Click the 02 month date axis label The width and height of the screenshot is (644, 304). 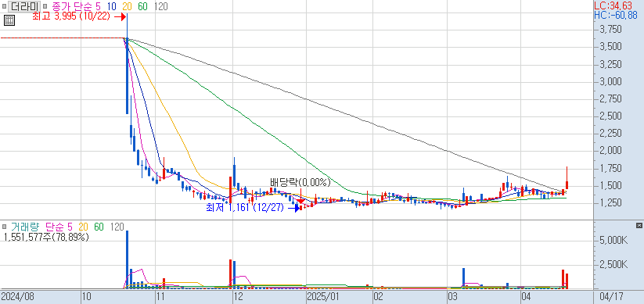tap(378, 296)
